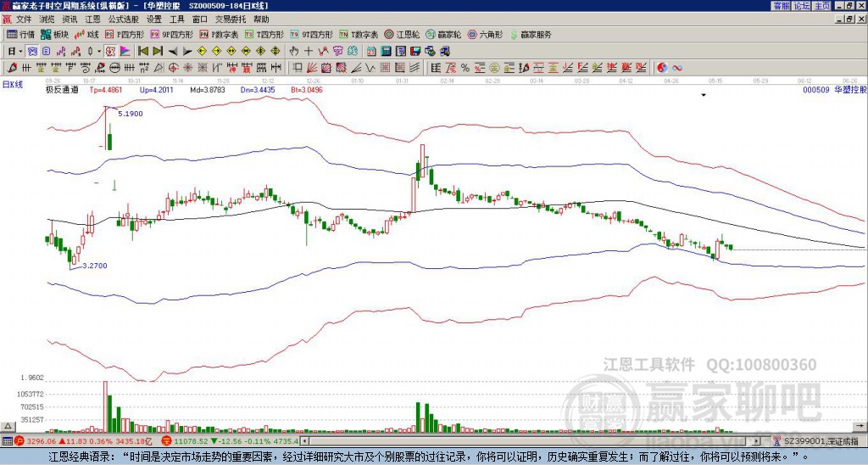This screenshot has width=868, height=465.
Task: Click the red fan lines tool
Action: [x=312, y=68]
